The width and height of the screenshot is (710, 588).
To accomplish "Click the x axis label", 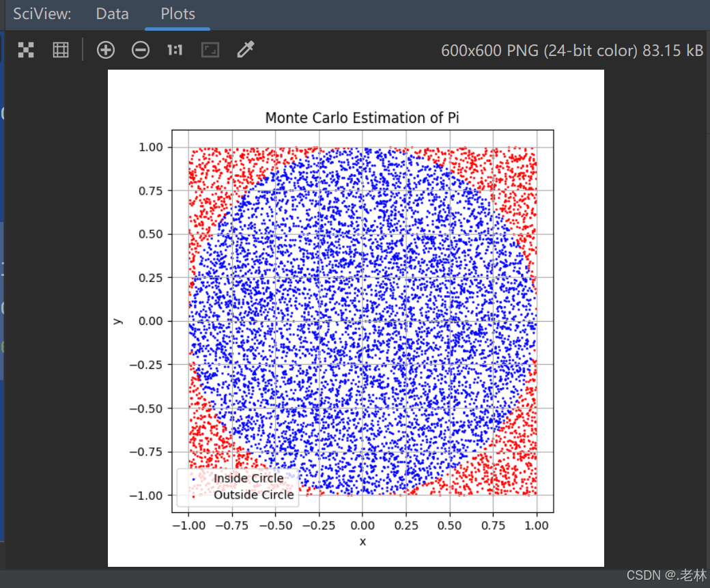I will pyautogui.click(x=363, y=542).
